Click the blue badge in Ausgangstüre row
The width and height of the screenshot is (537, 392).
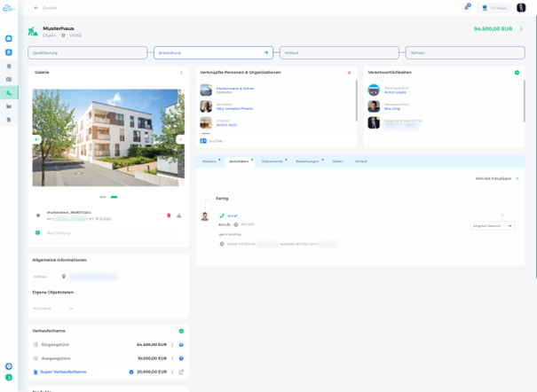coord(181,358)
